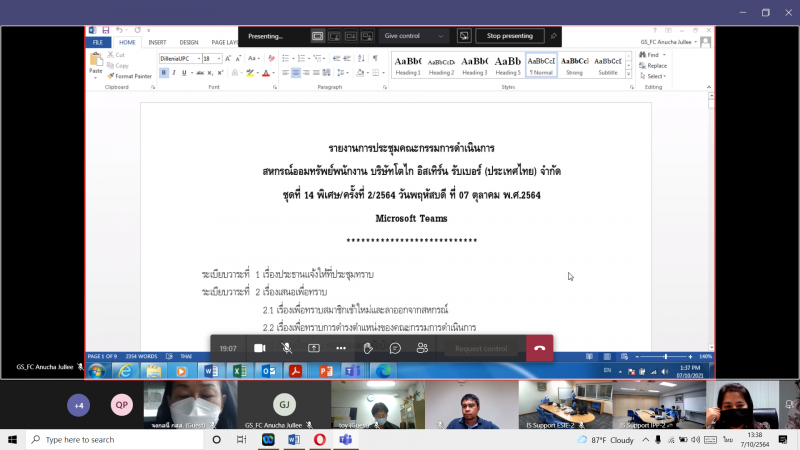
Task: Toggle the camera in Teams meeting bar
Action: (260, 348)
